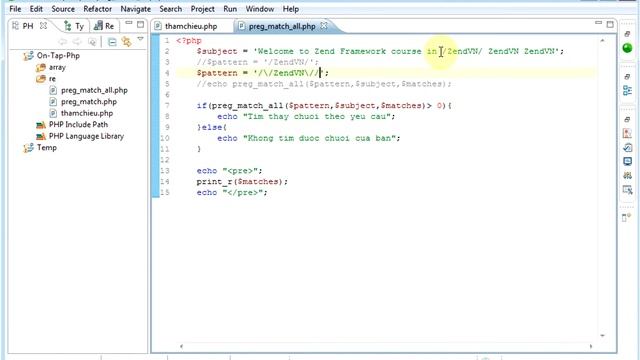Open thamchieu.php in the explorer tree
Image resolution: width=640 pixels, height=360 pixels.
[x=87, y=113]
